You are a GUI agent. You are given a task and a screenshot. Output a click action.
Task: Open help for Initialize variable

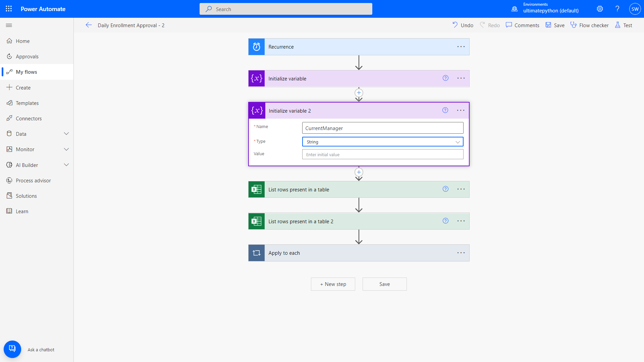[445, 78]
